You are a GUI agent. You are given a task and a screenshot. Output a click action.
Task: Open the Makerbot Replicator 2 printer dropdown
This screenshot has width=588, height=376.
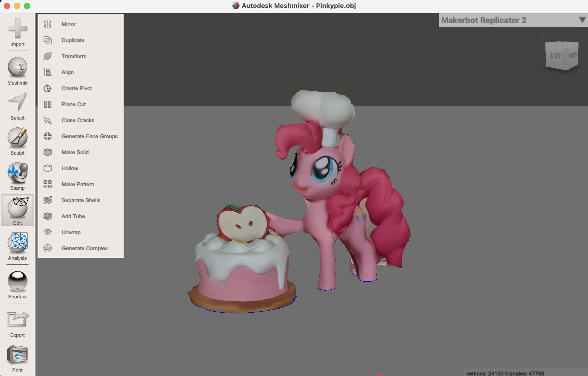(581, 21)
